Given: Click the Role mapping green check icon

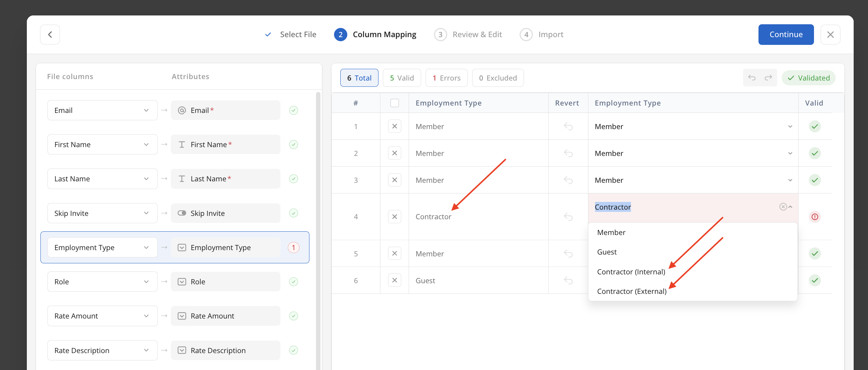Looking at the screenshot, I should (x=293, y=282).
